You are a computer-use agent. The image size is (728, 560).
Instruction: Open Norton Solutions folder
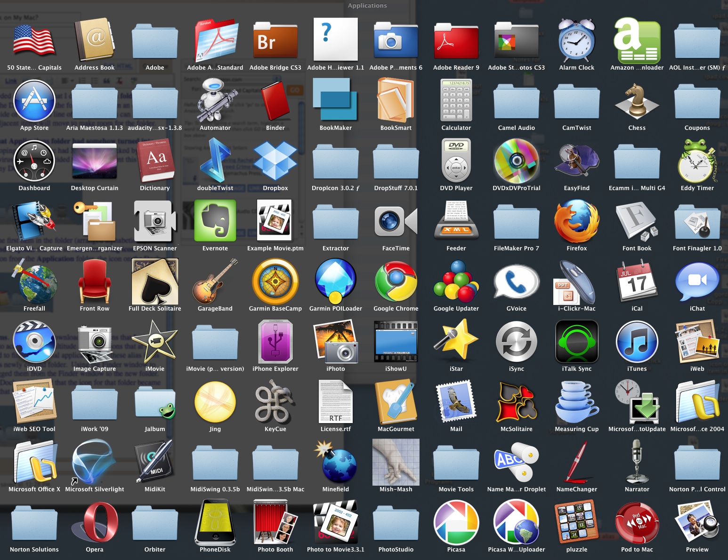coord(34,523)
